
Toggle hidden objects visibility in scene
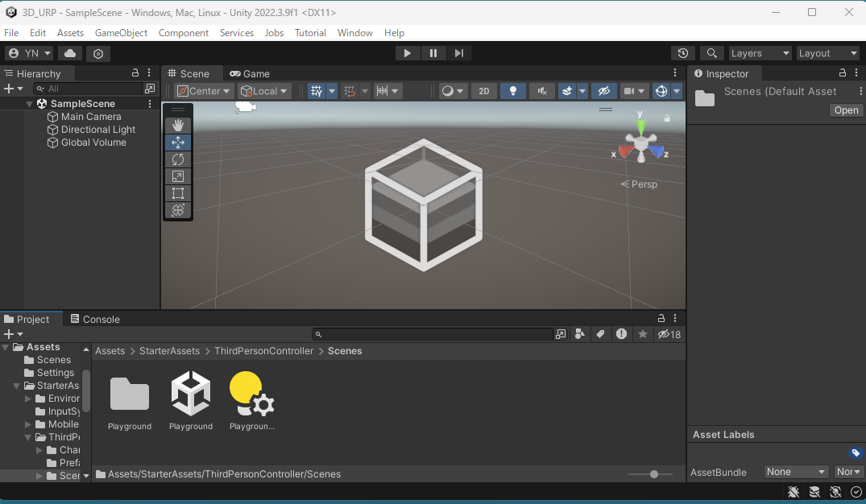point(603,91)
